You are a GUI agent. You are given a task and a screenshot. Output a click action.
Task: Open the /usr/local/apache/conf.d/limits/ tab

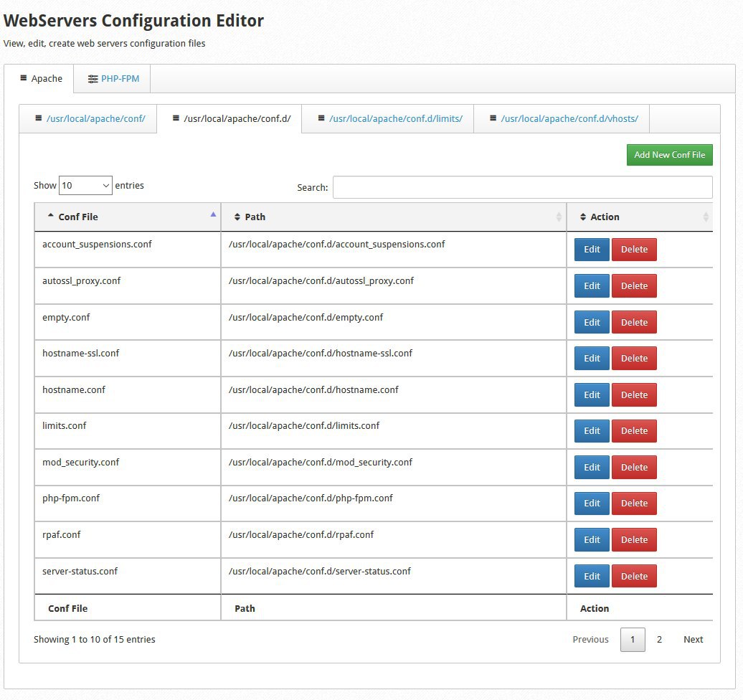click(x=387, y=119)
